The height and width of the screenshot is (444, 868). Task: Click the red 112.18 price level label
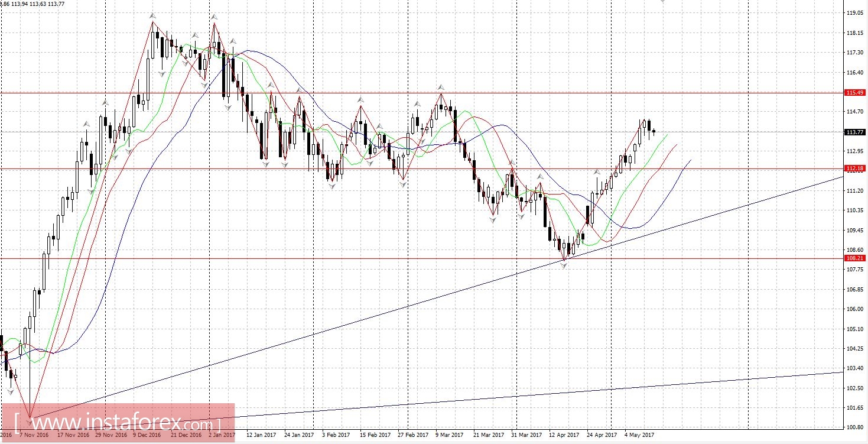(855, 168)
